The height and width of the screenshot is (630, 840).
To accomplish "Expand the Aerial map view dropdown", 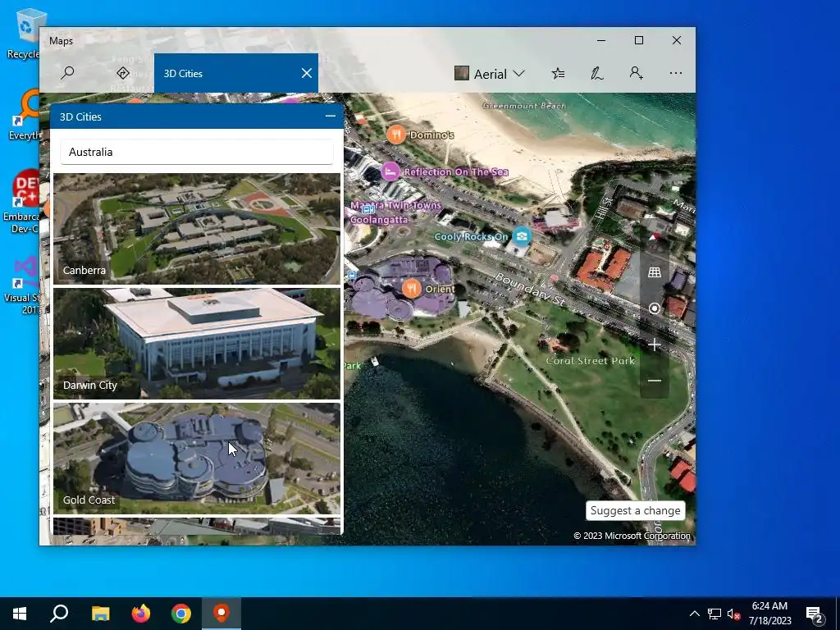I will [x=490, y=73].
